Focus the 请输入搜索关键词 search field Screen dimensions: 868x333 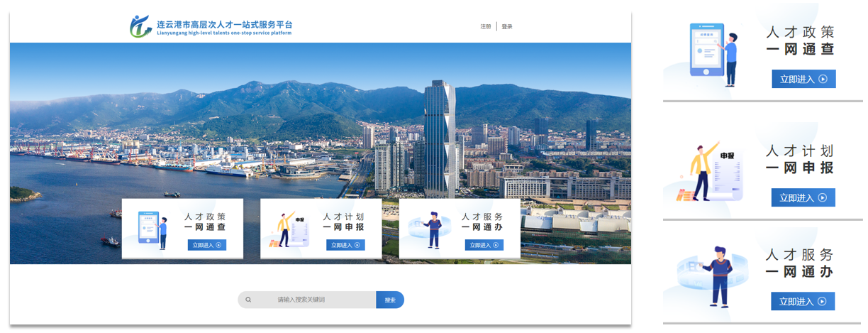tap(312, 300)
